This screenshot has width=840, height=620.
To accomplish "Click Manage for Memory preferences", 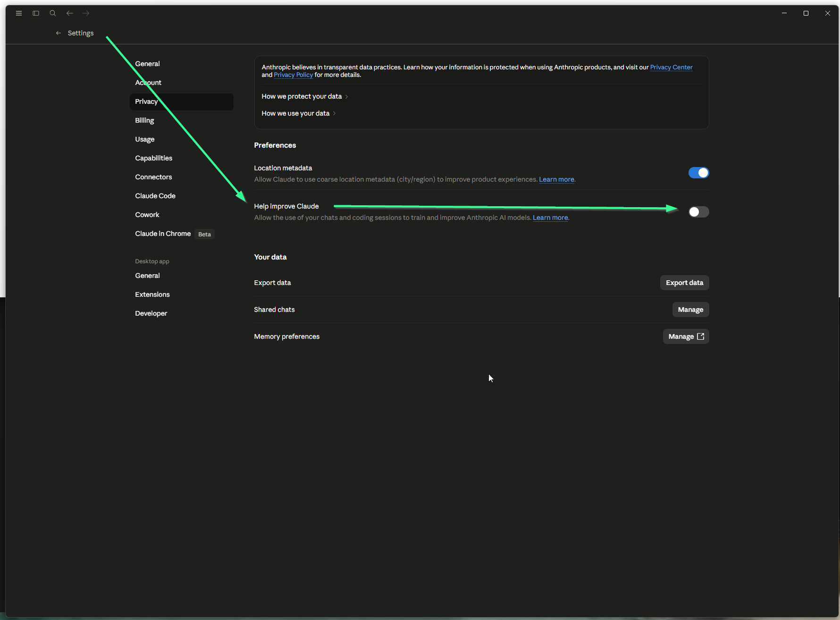I will (686, 336).
